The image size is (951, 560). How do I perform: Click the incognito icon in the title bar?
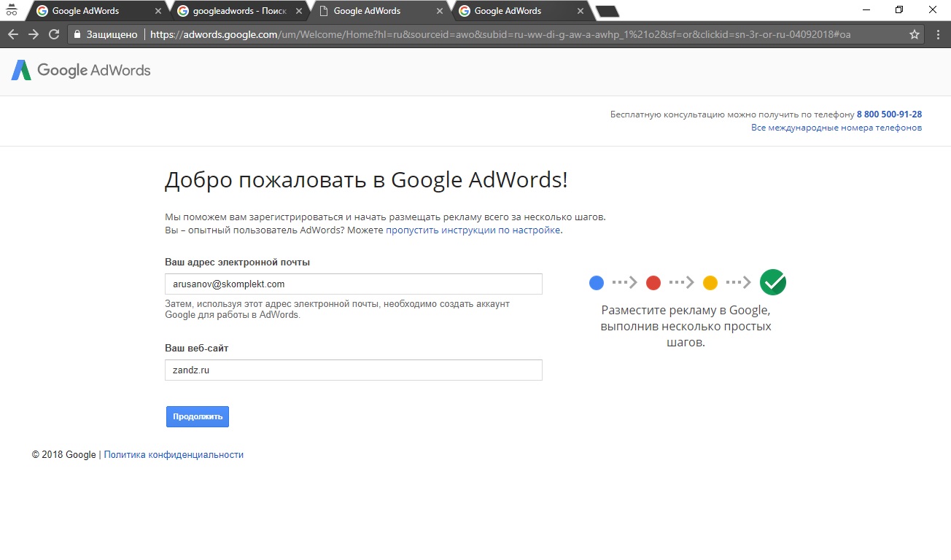11,10
